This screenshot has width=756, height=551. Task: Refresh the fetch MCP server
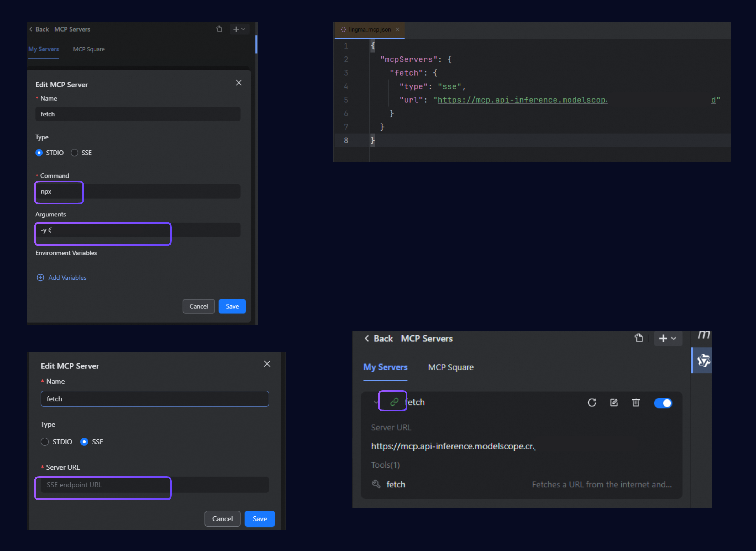pos(592,403)
